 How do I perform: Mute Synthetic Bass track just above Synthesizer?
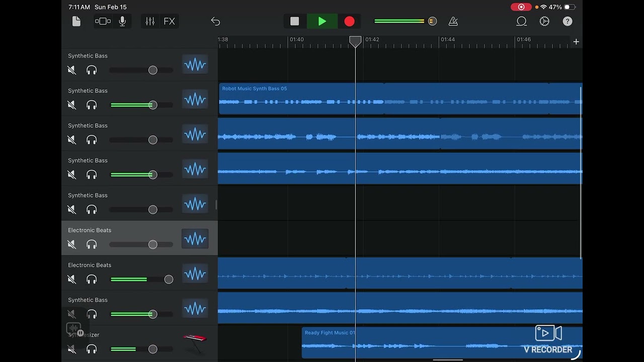[72, 314]
